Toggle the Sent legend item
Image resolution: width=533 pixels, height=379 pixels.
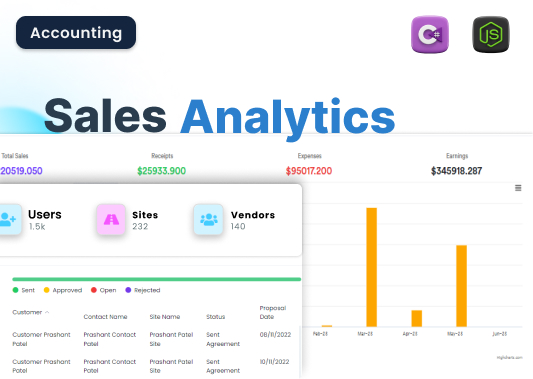click(23, 290)
